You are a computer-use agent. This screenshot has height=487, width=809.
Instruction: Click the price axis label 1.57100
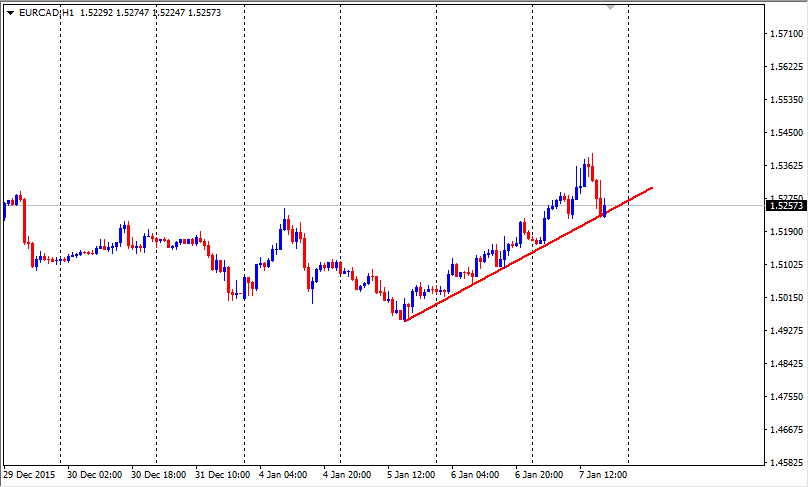click(787, 34)
